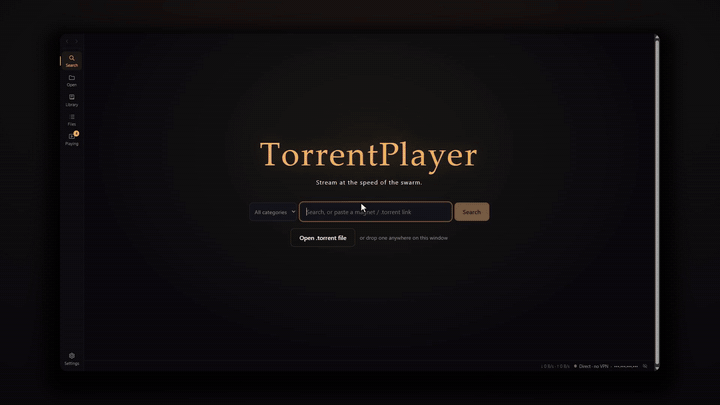Show the Files list section
The width and height of the screenshot is (720, 405).
[x=72, y=120]
